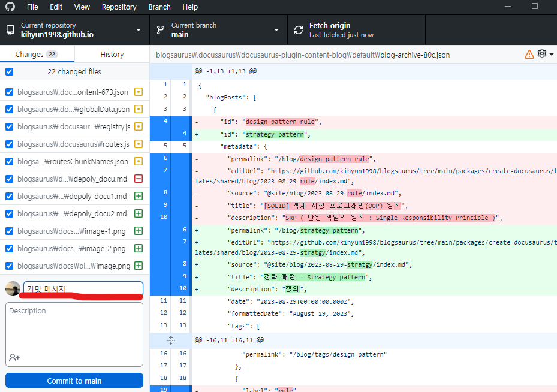Click the GitHub logo icon
This screenshot has width=557, height=392.
click(10, 7)
